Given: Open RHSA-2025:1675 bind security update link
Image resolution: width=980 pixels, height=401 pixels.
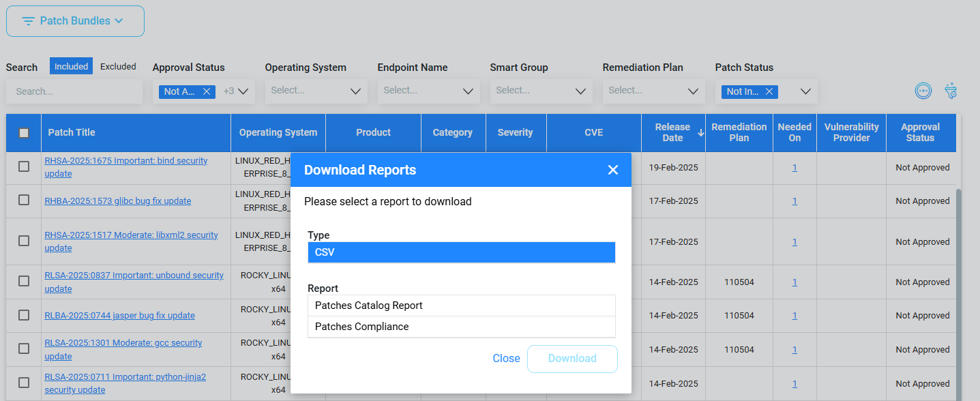Looking at the screenshot, I should [x=126, y=167].
